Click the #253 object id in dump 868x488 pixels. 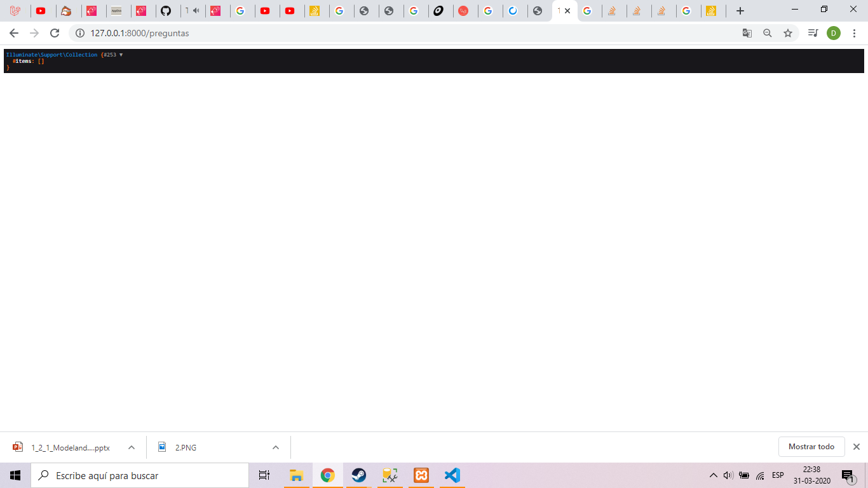(110, 55)
